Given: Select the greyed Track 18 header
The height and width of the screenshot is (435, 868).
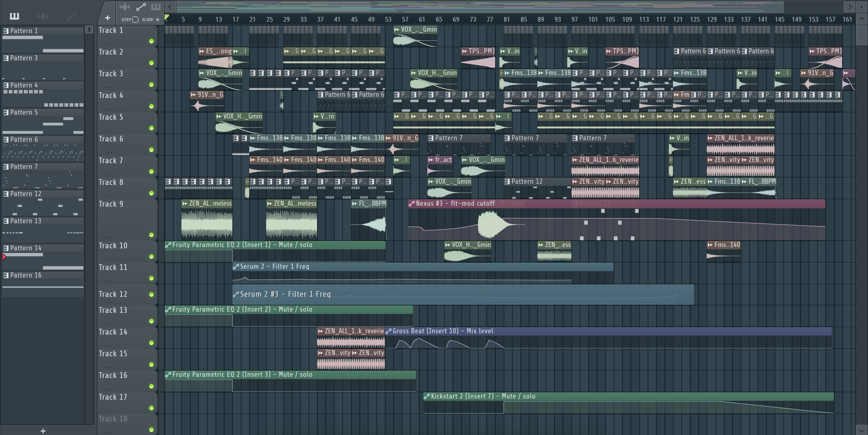Looking at the screenshot, I should (127, 424).
